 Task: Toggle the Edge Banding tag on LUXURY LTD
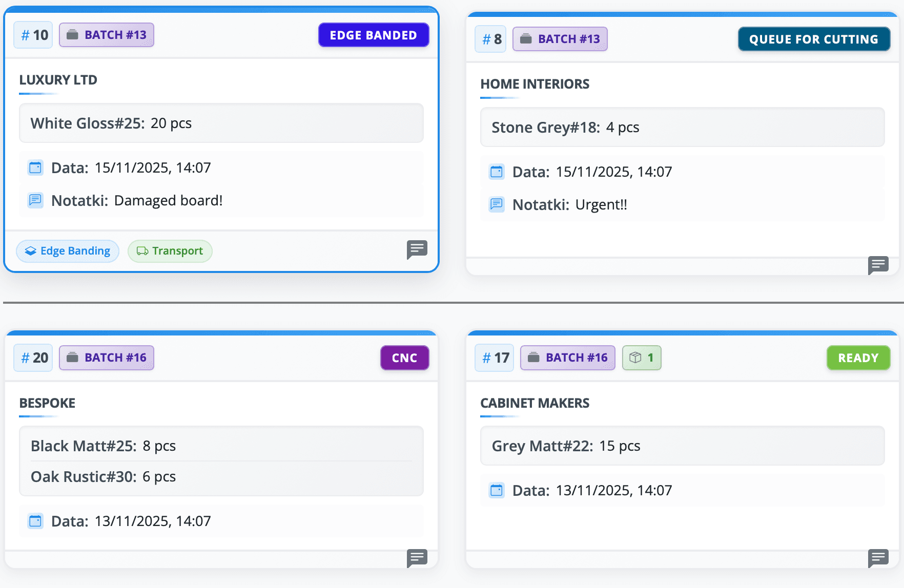point(67,251)
